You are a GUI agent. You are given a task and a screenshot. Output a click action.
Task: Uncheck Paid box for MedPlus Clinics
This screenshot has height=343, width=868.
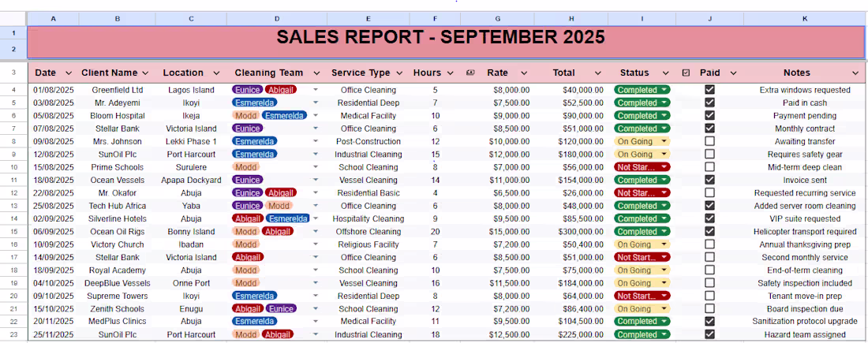click(x=709, y=321)
